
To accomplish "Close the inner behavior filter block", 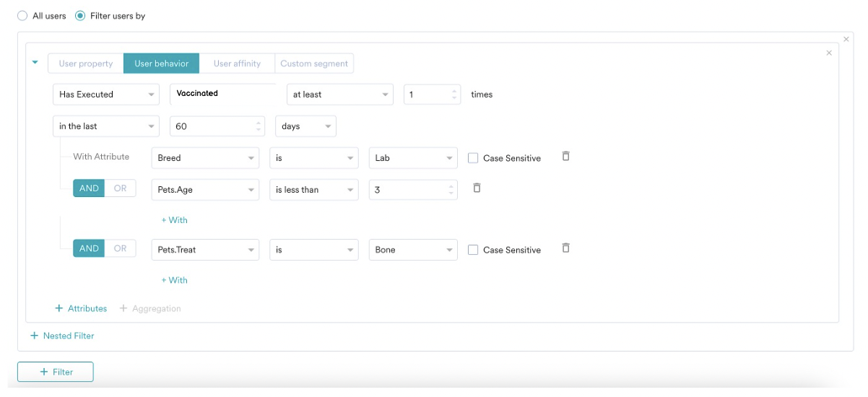I will (x=828, y=53).
